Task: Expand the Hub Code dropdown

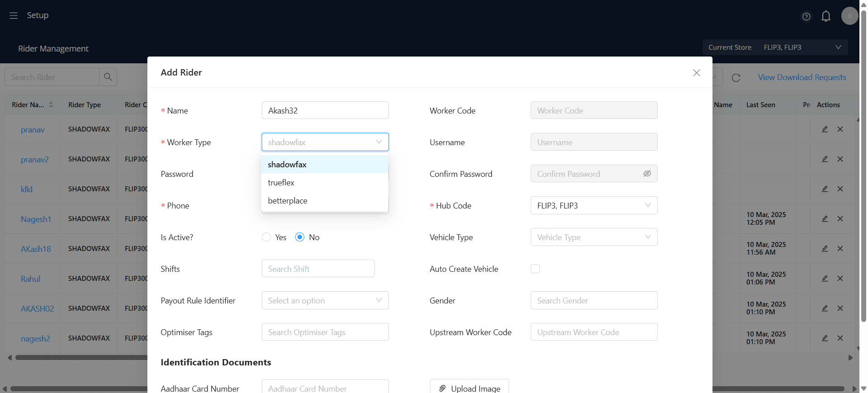Action: 594,205
